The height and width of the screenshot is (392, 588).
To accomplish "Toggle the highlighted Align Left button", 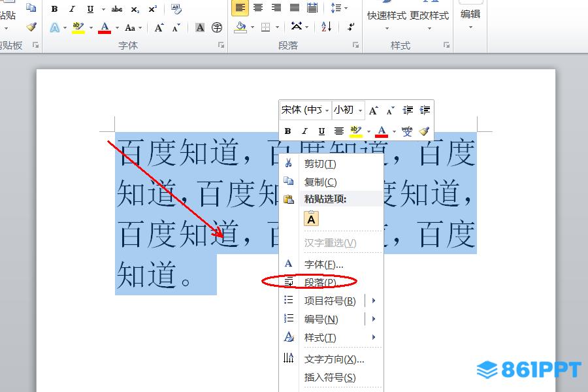I will [x=240, y=8].
